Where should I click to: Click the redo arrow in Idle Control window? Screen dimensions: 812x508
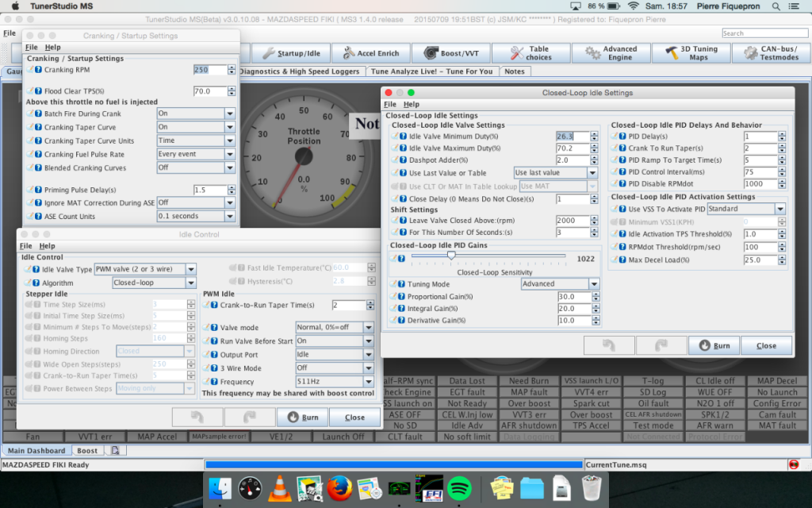tap(250, 418)
